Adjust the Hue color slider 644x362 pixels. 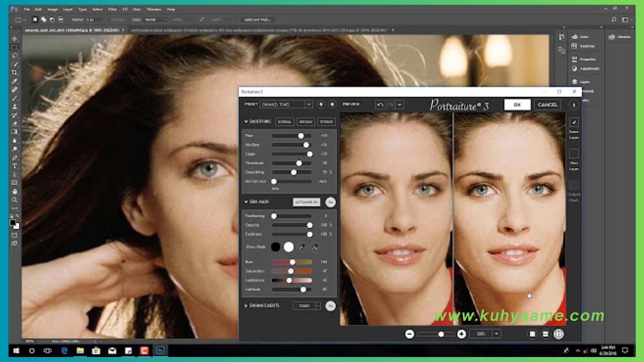(x=292, y=262)
